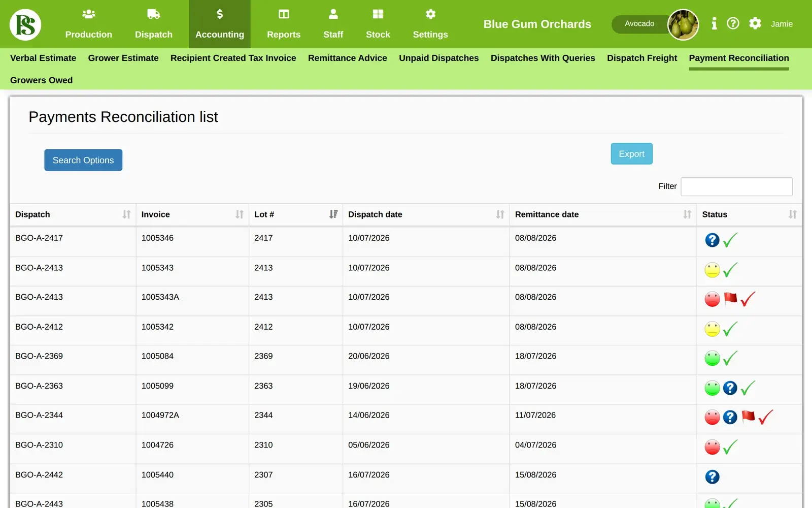Click the gear settings icon beside Jamie

(755, 23)
